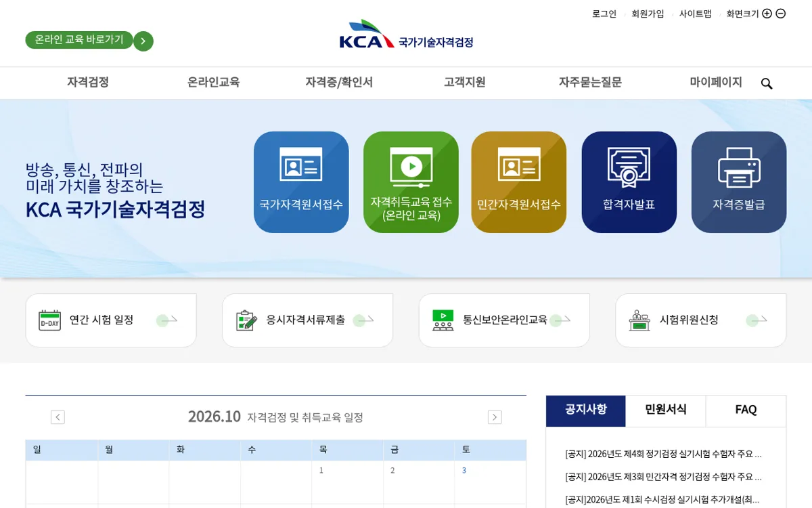Open 자격증발급 printer tile

(x=739, y=182)
